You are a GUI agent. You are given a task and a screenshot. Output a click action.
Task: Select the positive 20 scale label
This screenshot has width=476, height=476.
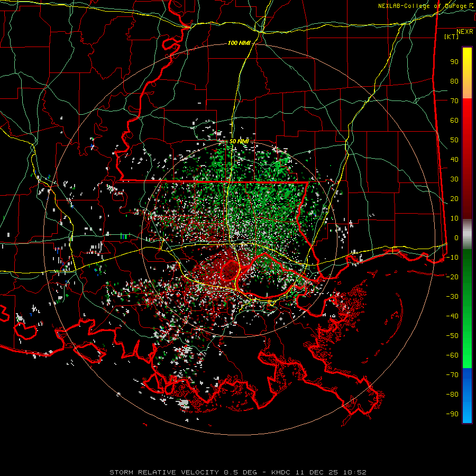(454, 198)
